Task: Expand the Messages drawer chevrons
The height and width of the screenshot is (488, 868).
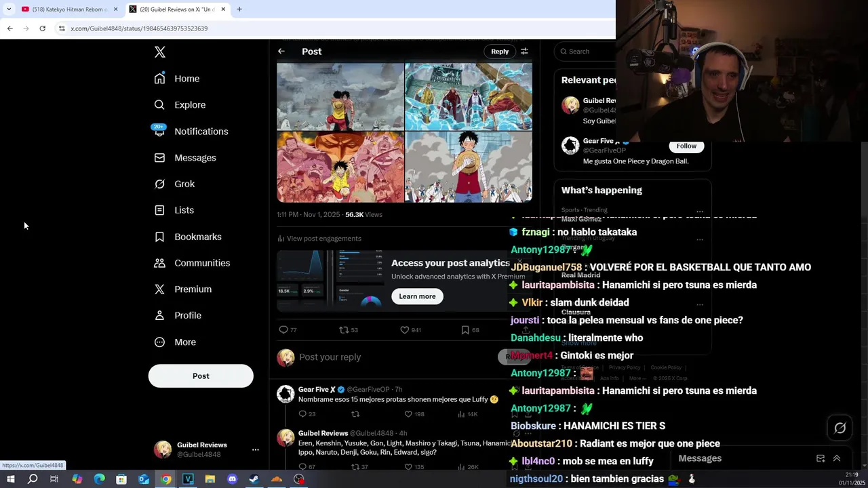Action: click(x=837, y=459)
